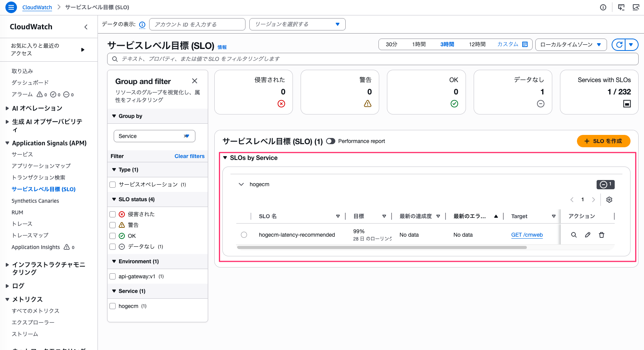
Task: Open the info panel icon in top bar
Action: tap(603, 7)
